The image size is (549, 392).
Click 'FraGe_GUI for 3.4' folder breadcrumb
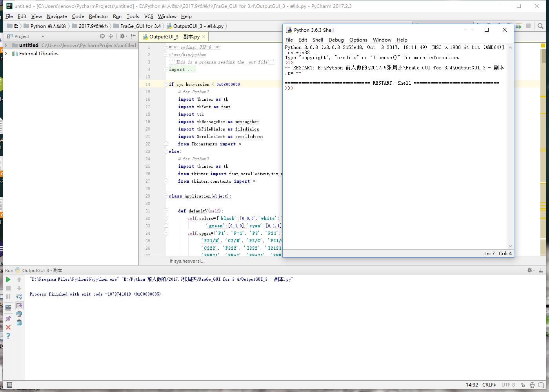pyautogui.click(x=137, y=26)
